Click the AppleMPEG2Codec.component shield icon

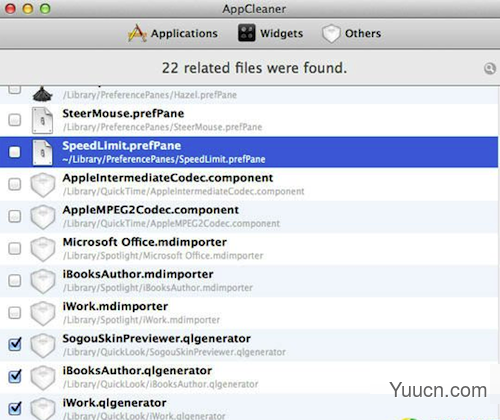tap(43, 217)
